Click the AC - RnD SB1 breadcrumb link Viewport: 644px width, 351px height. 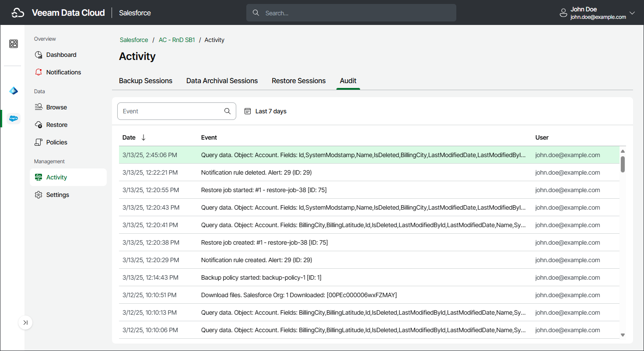coord(177,40)
